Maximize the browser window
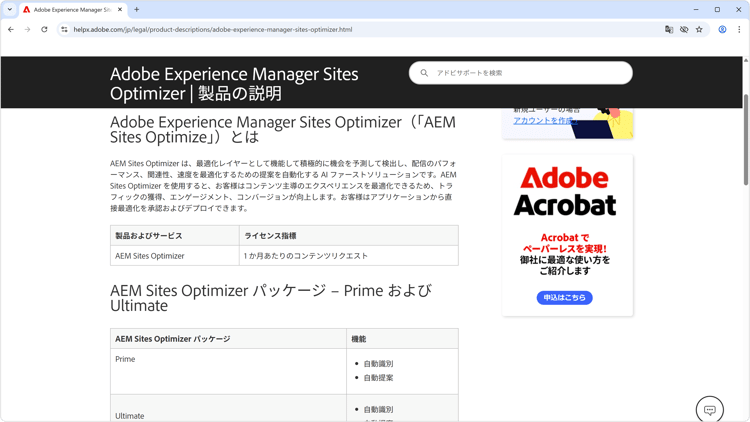Image resolution: width=750 pixels, height=422 pixels. pyautogui.click(x=717, y=9)
